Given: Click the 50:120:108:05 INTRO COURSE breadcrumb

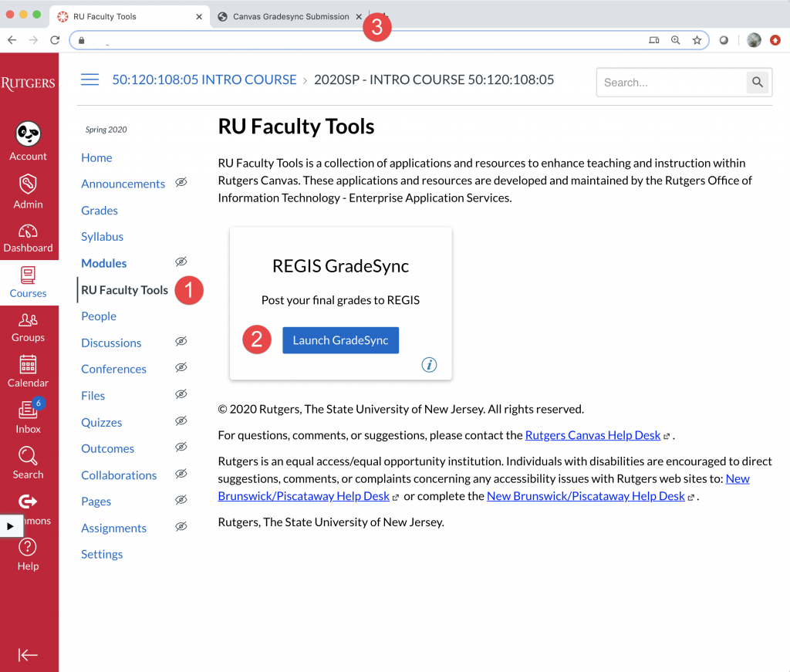Looking at the screenshot, I should pos(204,79).
